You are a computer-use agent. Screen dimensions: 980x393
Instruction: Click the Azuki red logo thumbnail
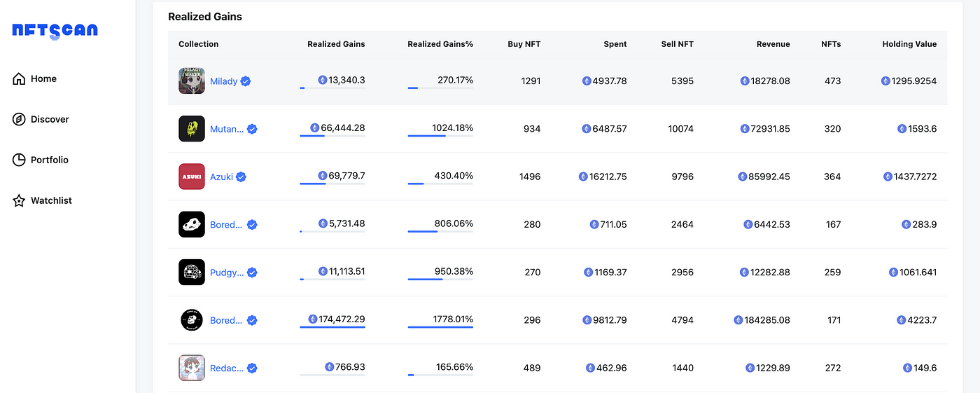pyautogui.click(x=192, y=177)
